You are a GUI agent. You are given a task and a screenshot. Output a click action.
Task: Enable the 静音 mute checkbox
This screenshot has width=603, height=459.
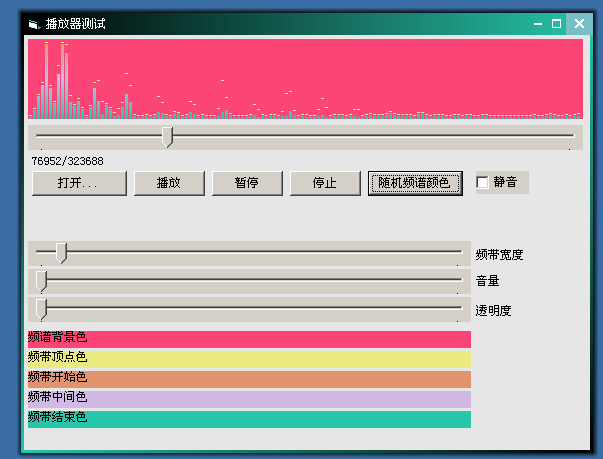[x=482, y=182]
